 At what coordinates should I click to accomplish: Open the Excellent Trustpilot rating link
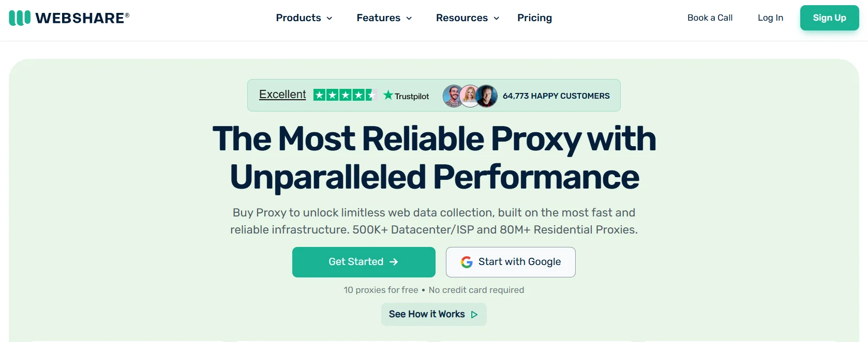[282, 95]
